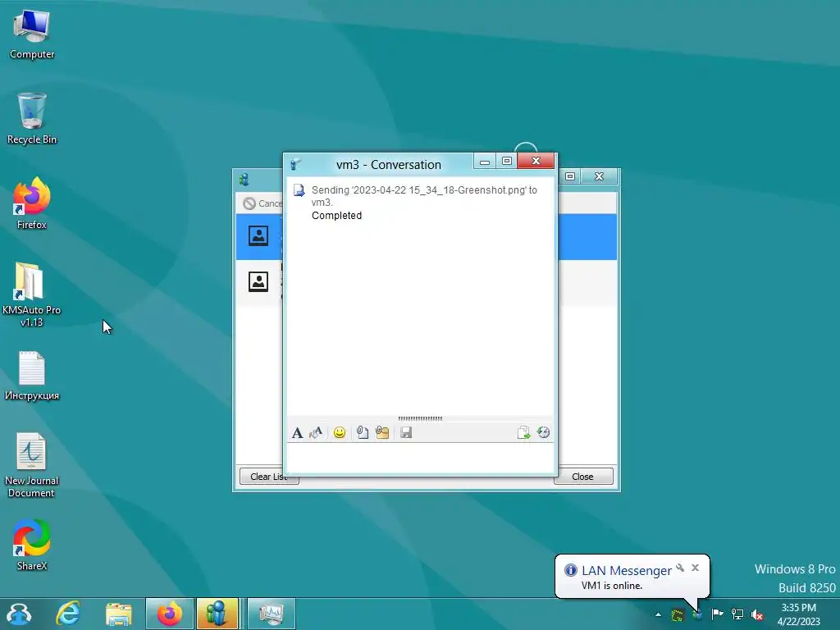The height and width of the screenshot is (630, 840).
Task: Maximize the vm3 - Conversation window
Action: coord(507,162)
